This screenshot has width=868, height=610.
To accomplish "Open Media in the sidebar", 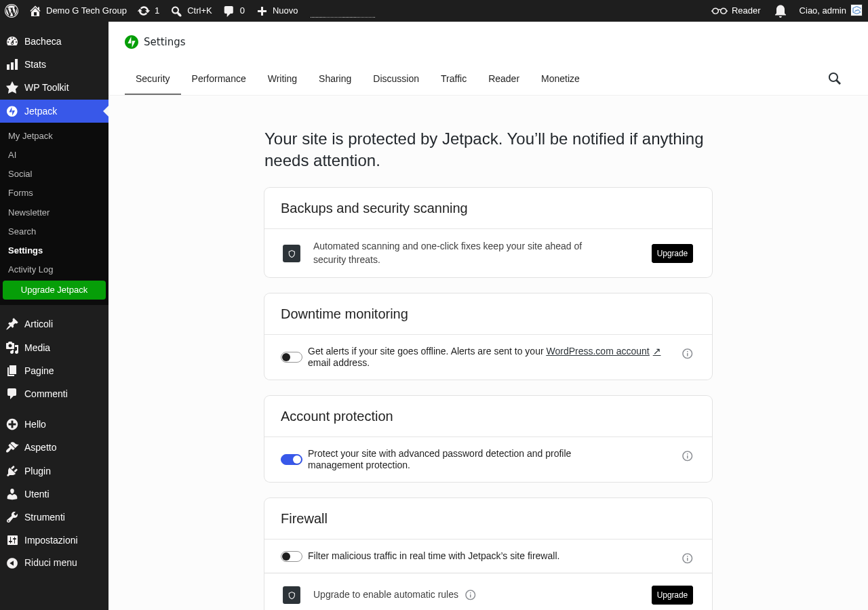I will point(54,348).
